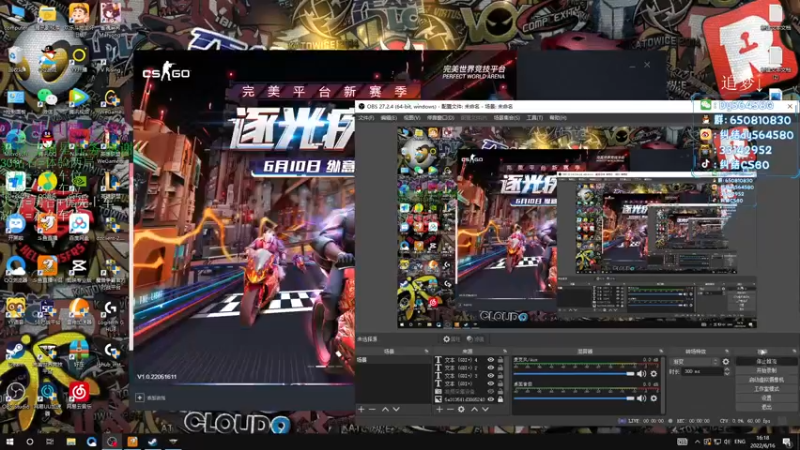The height and width of the screenshot is (450, 800).
Task: Open Logitech G HUB desktop shortcut
Action: click(x=111, y=312)
